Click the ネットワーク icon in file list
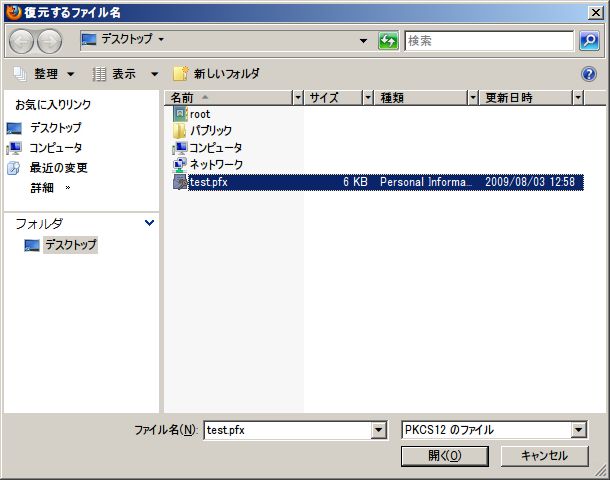This screenshot has height=480, width=610. coord(179,165)
